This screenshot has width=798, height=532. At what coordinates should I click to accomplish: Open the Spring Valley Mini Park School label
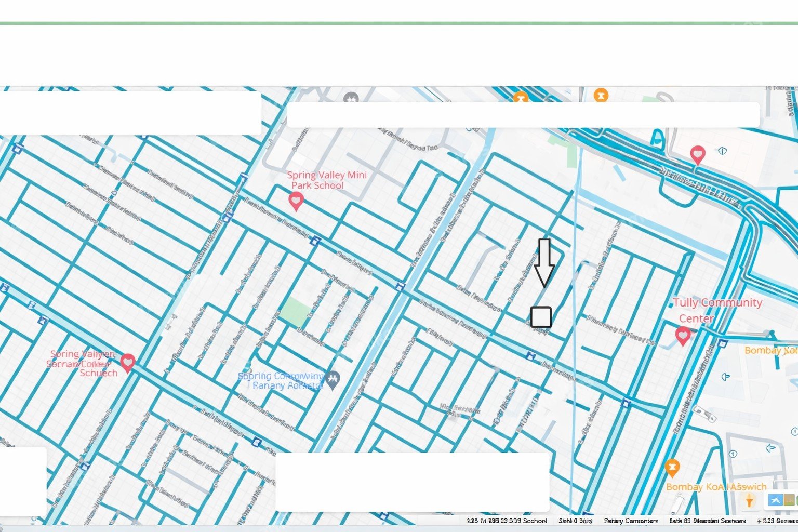[x=326, y=180]
